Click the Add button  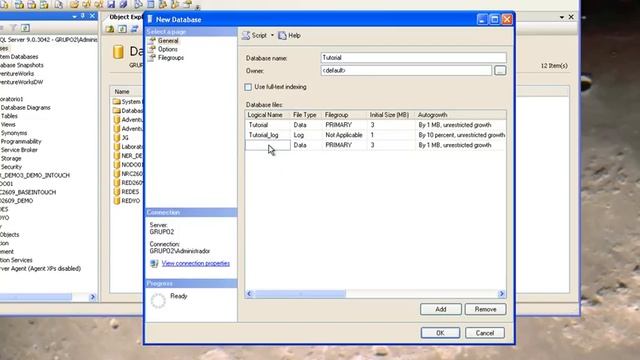coord(440,309)
